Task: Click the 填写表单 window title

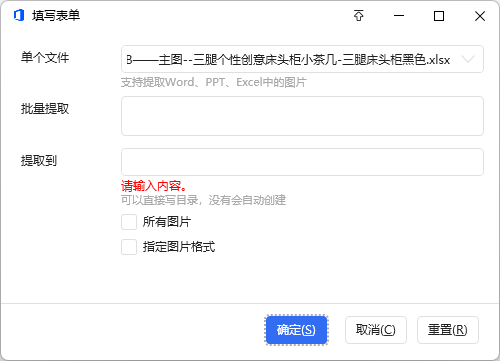Action: click(56, 16)
